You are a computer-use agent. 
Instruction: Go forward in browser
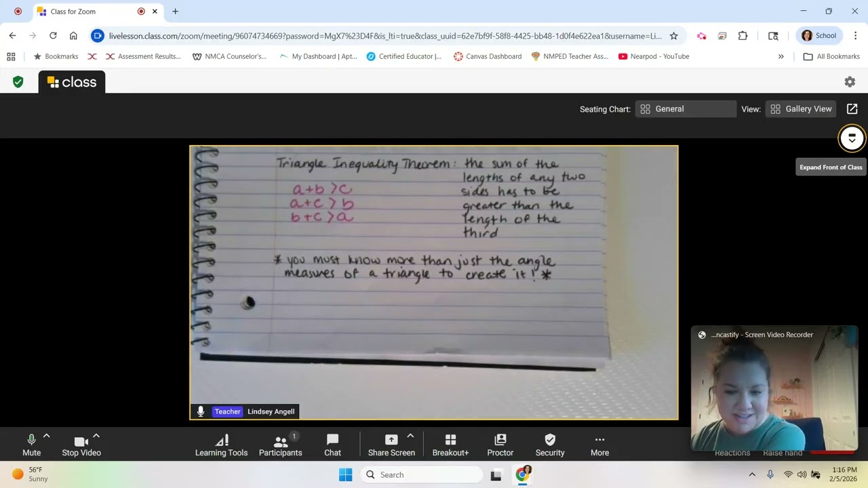pos(33,36)
